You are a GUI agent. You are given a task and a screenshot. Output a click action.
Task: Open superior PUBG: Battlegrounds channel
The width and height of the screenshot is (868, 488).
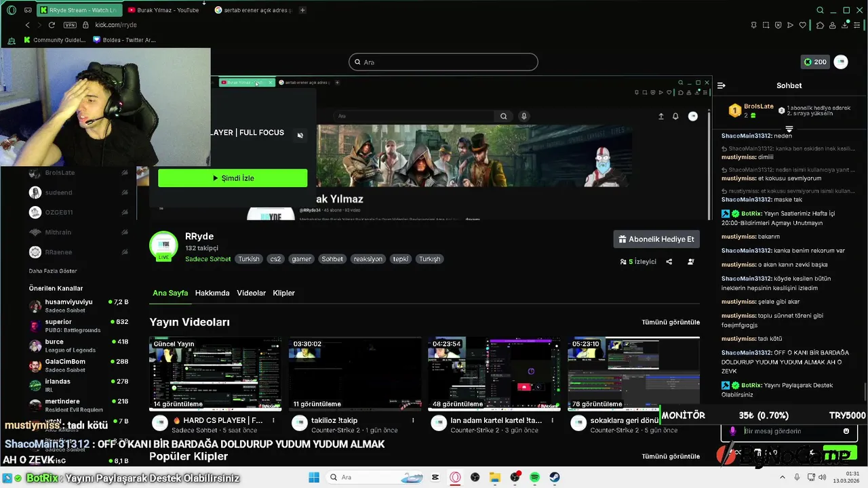(79, 326)
